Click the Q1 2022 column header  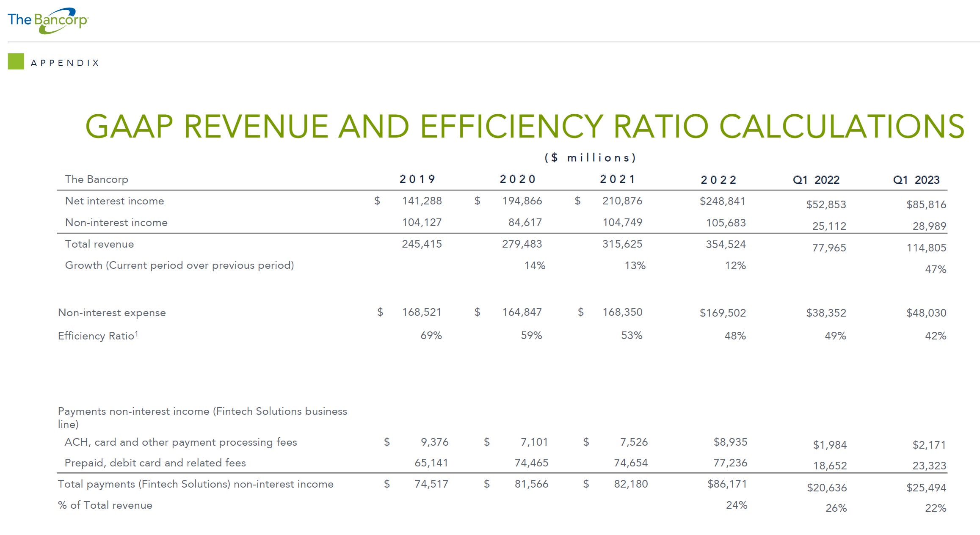click(816, 180)
